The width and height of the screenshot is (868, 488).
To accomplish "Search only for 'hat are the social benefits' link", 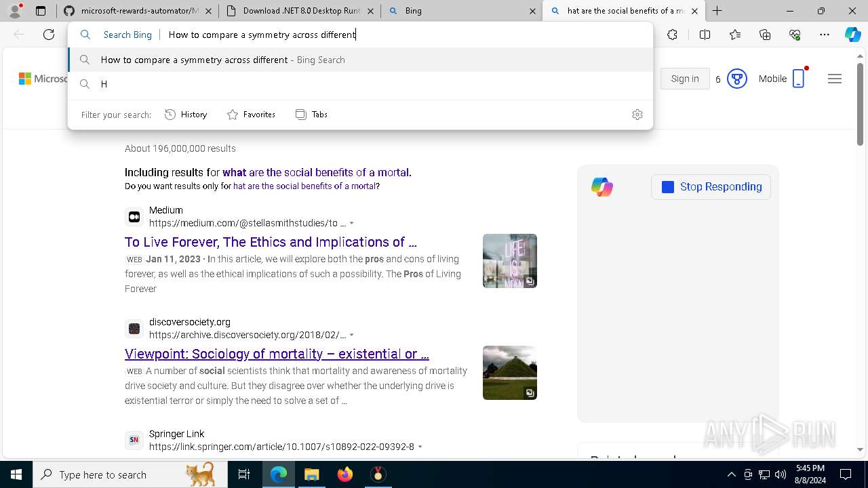I will (x=304, y=186).
